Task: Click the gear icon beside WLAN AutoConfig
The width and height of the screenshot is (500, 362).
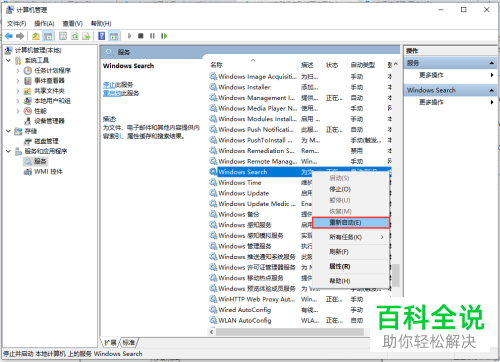Action: (213, 320)
